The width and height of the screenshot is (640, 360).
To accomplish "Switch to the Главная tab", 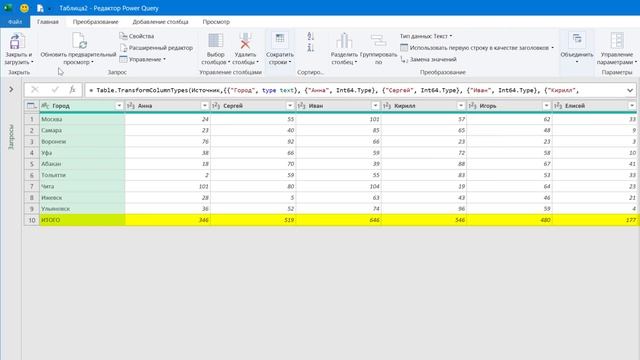I will [x=48, y=22].
